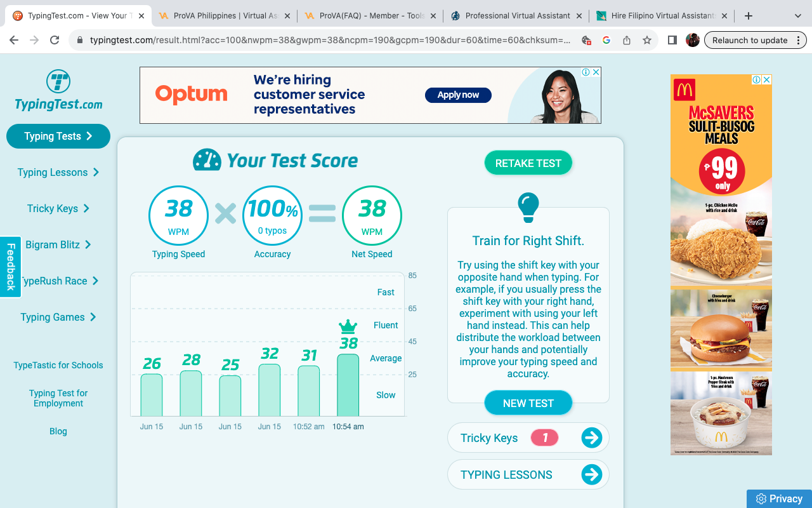Viewport: 812px width, 508px height.
Task: Click Apply now in the Optum ad
Action: coord(458,95)
